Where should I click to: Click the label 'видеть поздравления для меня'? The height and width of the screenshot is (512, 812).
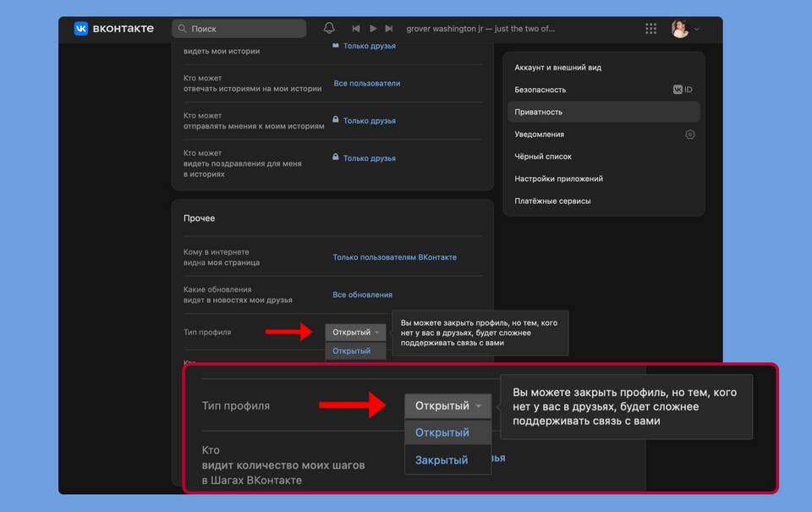[x=243, y=163]
